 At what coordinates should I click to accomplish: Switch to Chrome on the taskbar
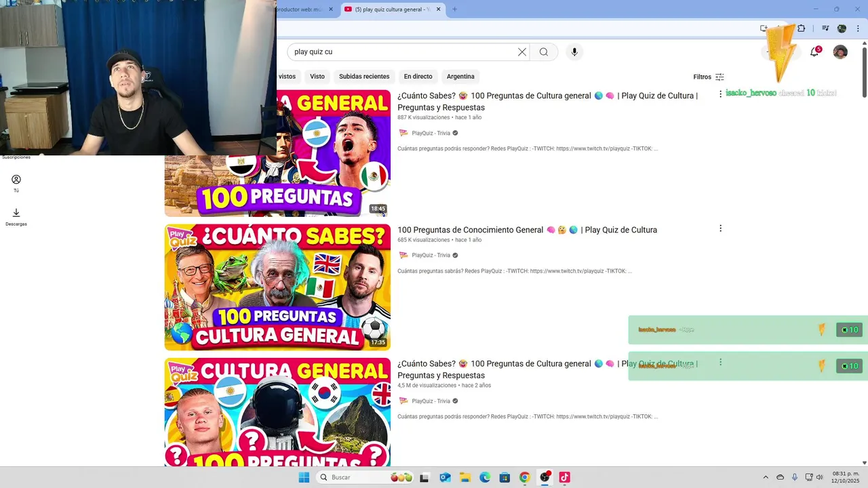(524, 477)
